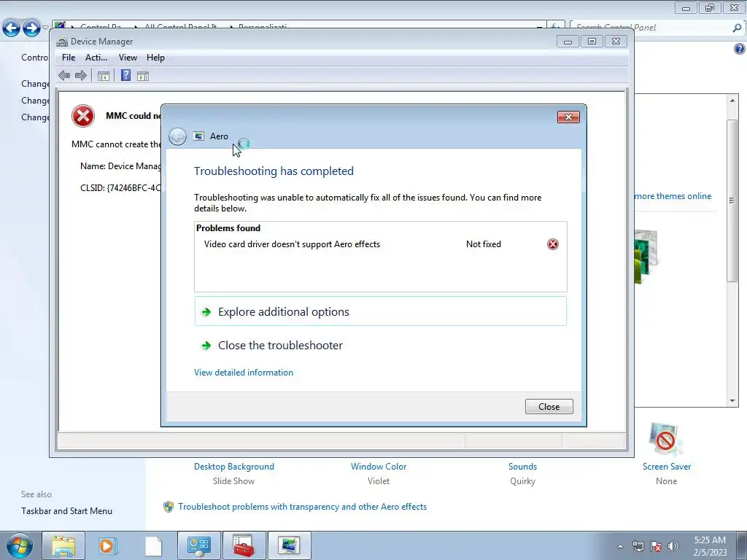Click the network tray icon
The image size is (747, 560).
(x=638, y=546)
